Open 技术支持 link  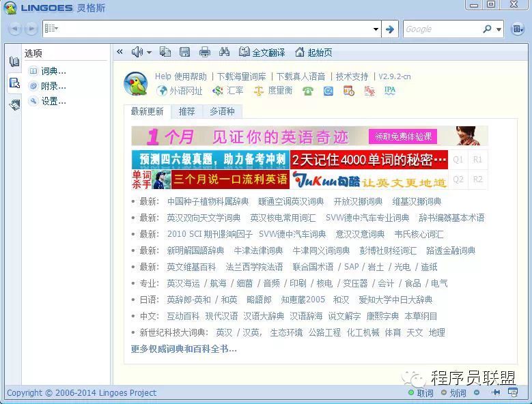pyautogui.click(x=352, y=76)
